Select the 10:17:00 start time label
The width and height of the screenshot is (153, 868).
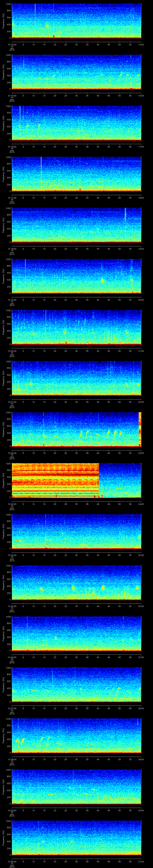(12, 198)
